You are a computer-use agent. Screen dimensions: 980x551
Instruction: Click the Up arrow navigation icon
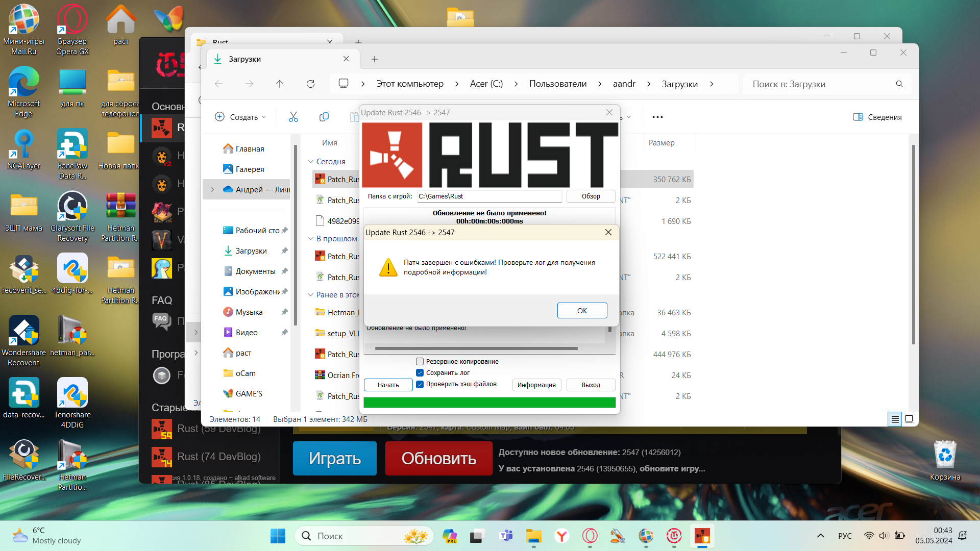[280, 84]
